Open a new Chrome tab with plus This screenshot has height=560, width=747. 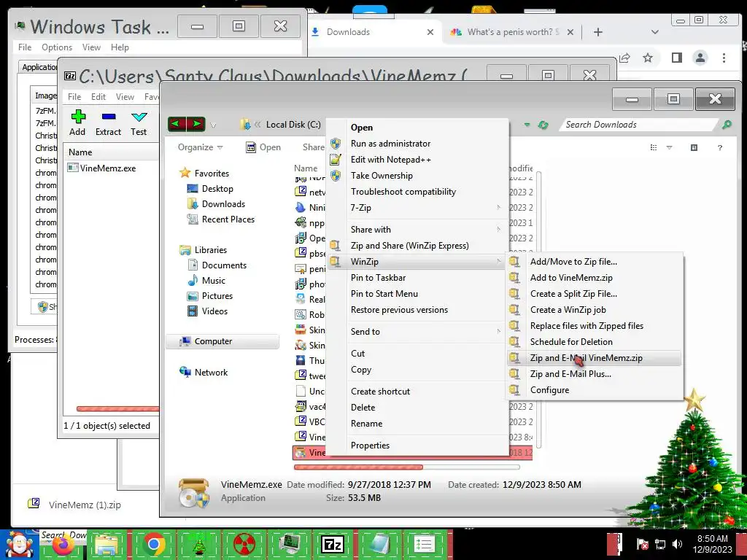pos(598,32)
